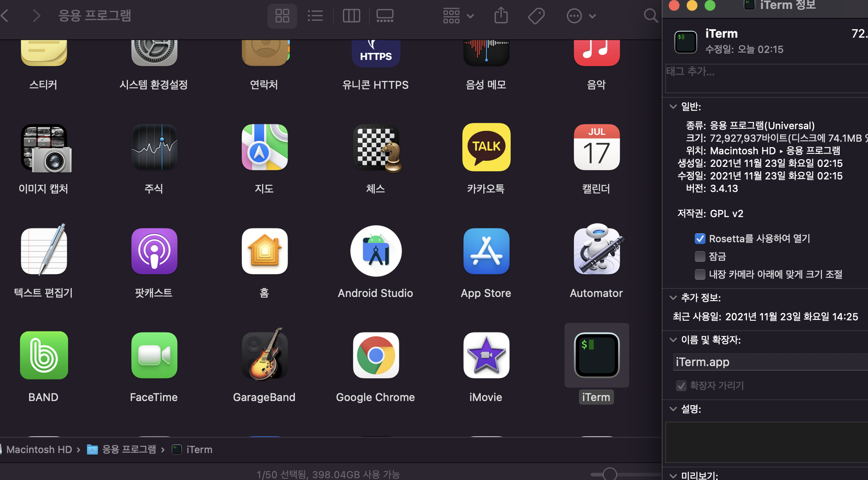Collapse the 이름 및 확장자 section
Image resolution: width=868 pixels, height=480 pixels.
[x=673, y=340]
